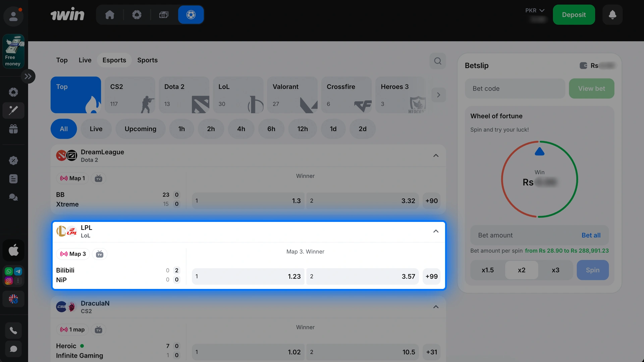Click the home icon in top navigation
Viewport: 644px width, 362px height.
pyautogui.click(x=110, y=15)
